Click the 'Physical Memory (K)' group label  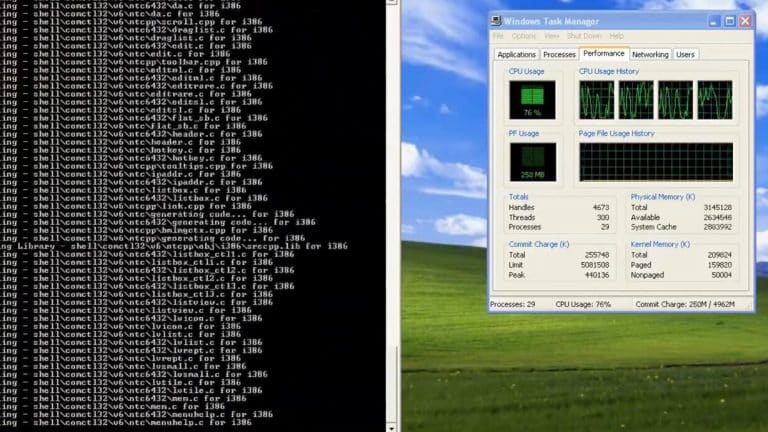coord(663,197)
